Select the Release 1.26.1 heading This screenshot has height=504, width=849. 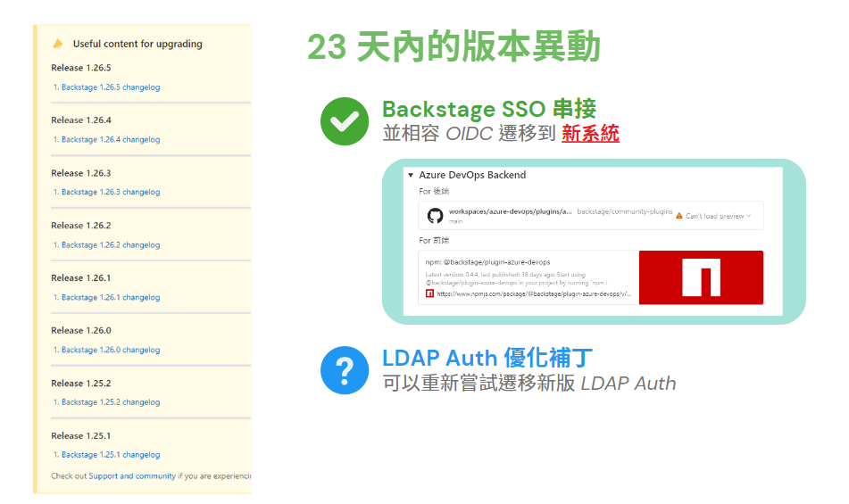pos(81,278)
